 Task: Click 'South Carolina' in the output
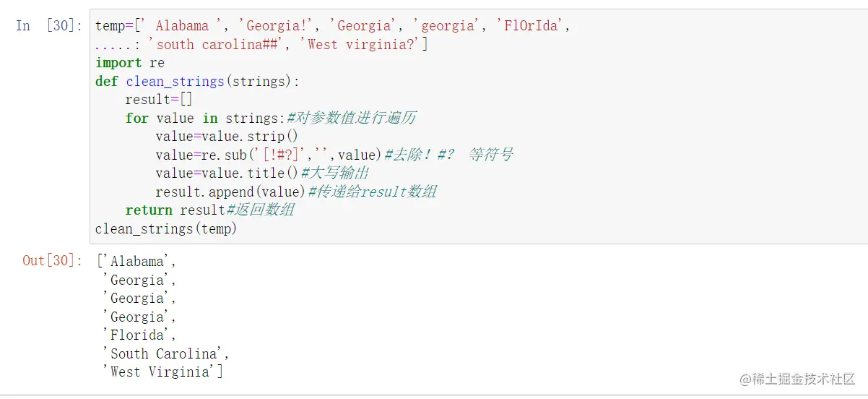pos(166,353)
